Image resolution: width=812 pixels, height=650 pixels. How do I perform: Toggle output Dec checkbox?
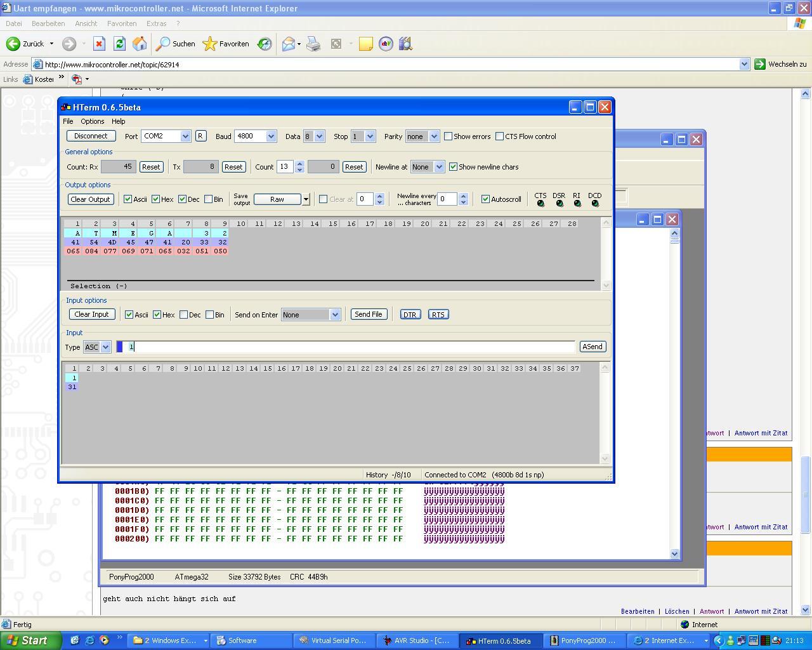183,199
